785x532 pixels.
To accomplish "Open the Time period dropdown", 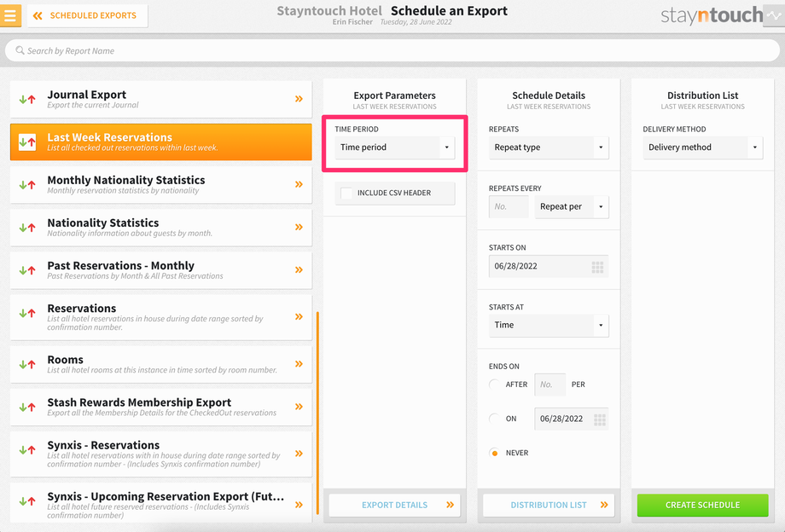I will (394, 147).
